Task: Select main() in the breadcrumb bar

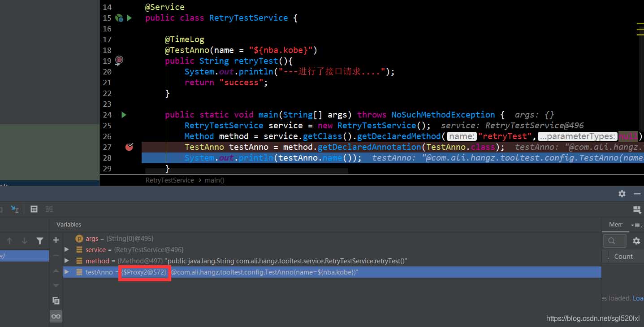Action: coord(215,180)
